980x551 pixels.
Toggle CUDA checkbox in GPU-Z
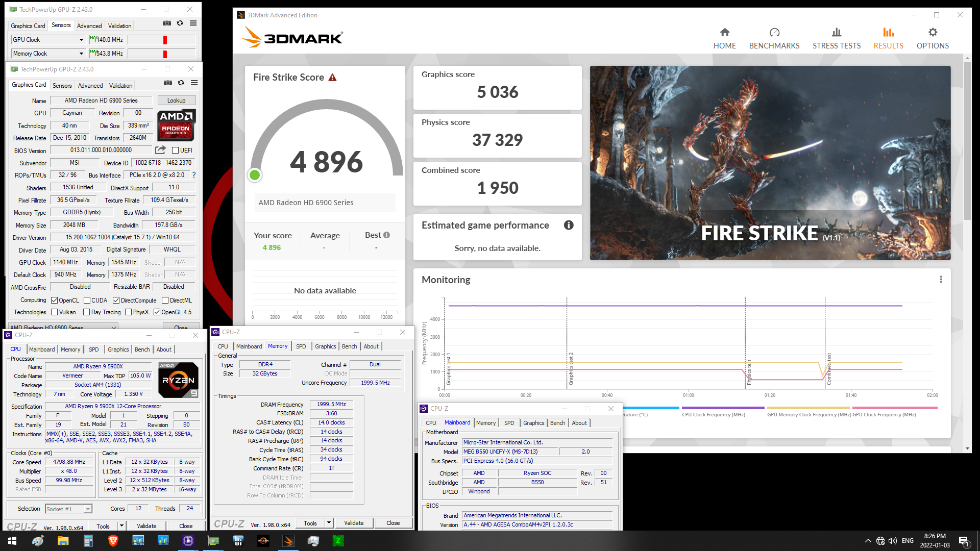[x=87, y=300]
